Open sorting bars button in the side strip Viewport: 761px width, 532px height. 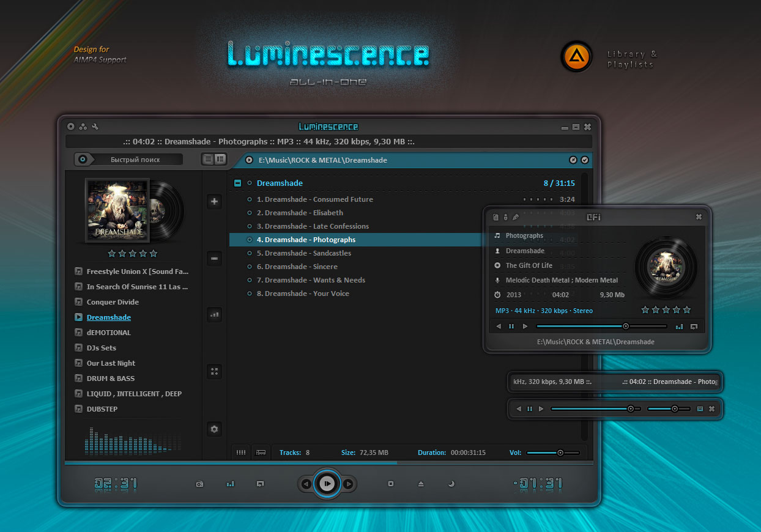[214, 315]
